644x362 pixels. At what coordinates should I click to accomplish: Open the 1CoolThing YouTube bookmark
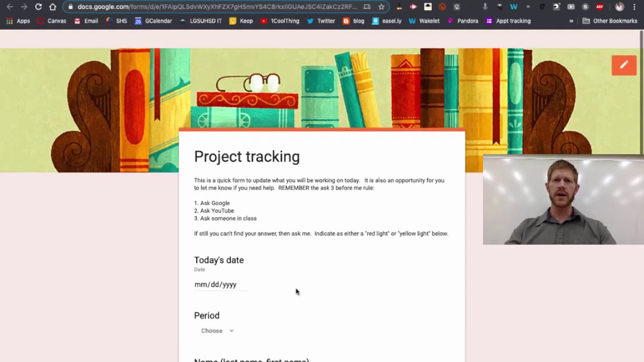(280, 21)
